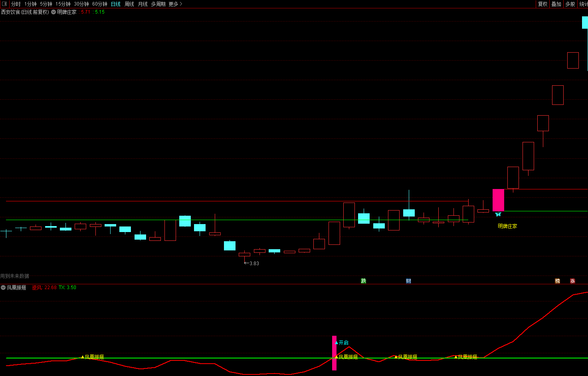Click the 3.83 low price label
Image resolution: width=588 pixels, height=376 pixels.
(254, 264)
